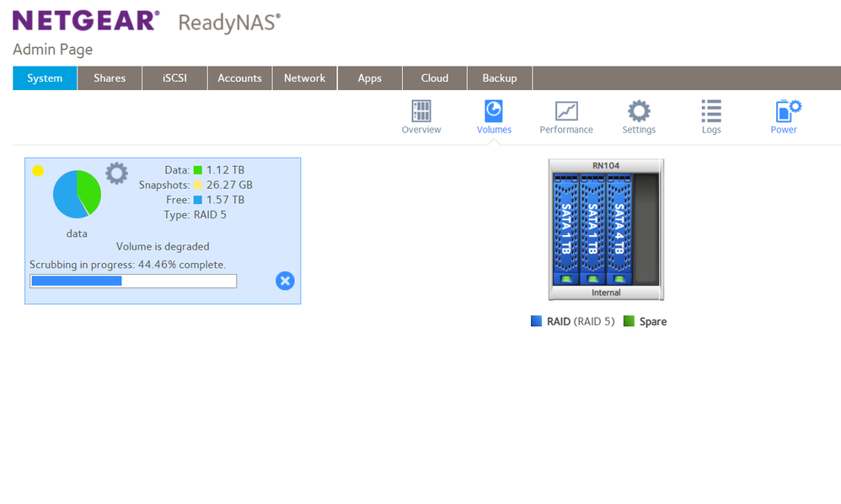Click the NETGEAR logo
The width and height of the screenshot is (841, 504).
coord(86,21)
